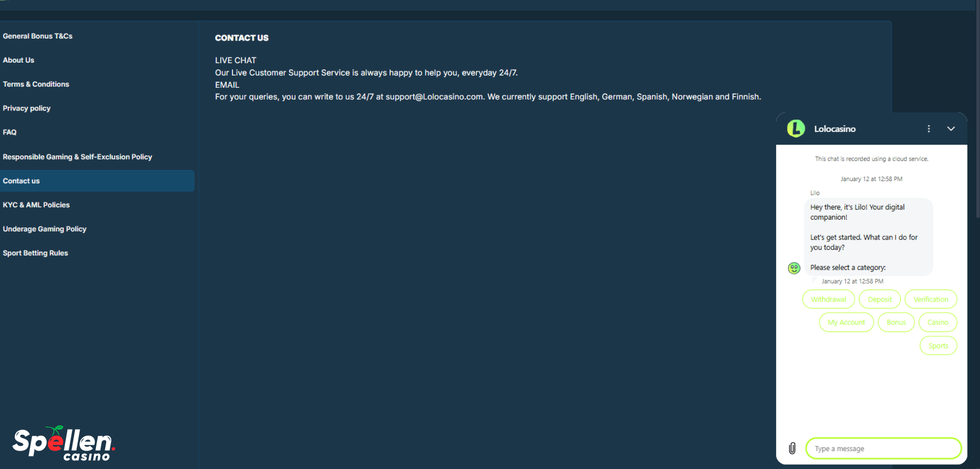Click the Spellen Casino logo
The height and width of the screenshot is (469, 980).
tap(63, 443)
